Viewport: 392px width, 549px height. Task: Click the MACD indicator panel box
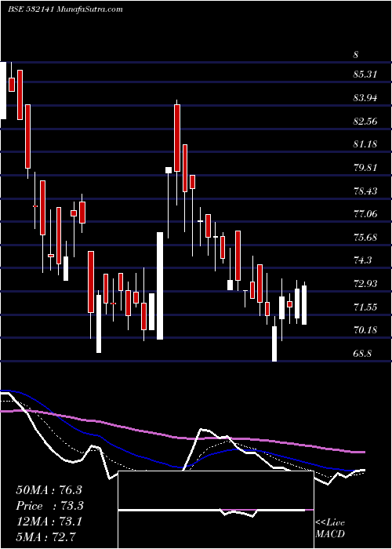(x=216, y=510)
